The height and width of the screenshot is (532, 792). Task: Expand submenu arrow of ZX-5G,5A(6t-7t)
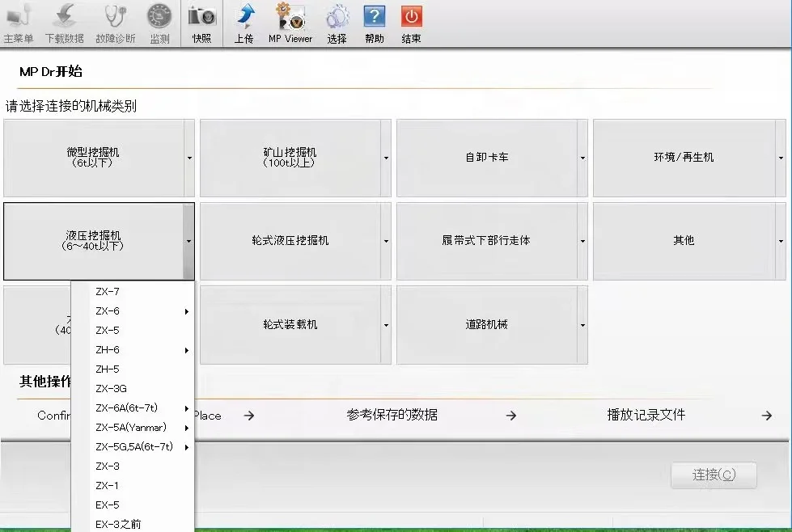(x=187, y=447)
